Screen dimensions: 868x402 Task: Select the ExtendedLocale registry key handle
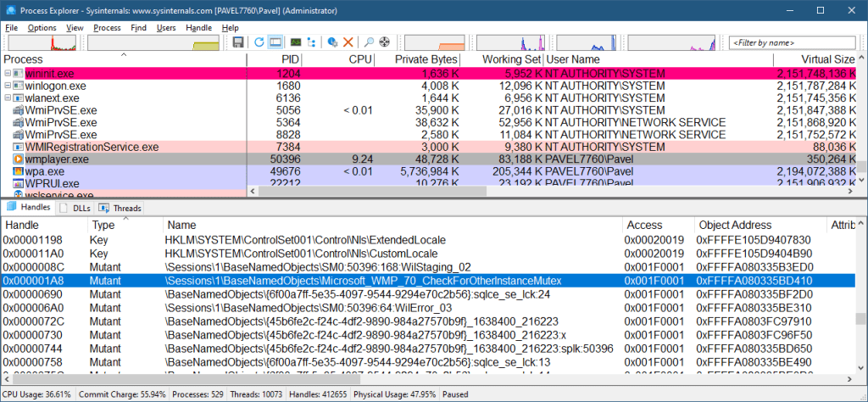[x=429, y=240]
